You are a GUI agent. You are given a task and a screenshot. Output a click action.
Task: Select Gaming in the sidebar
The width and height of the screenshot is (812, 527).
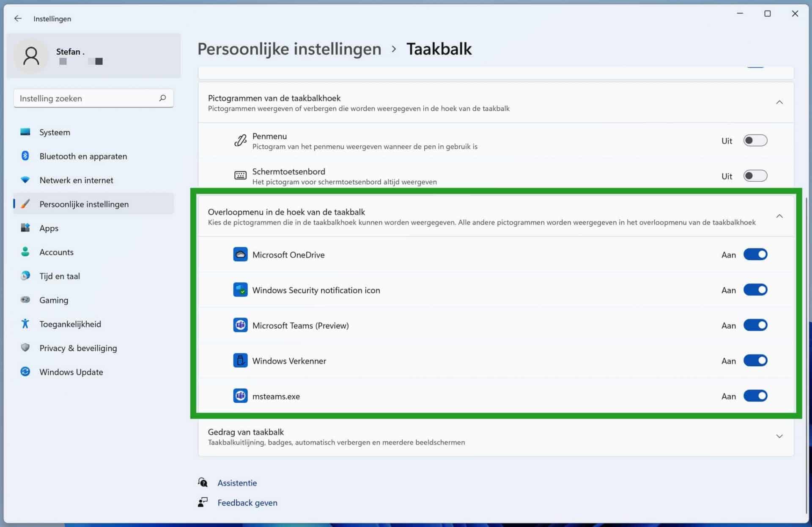pyautogui.click(x=54, y=300)
